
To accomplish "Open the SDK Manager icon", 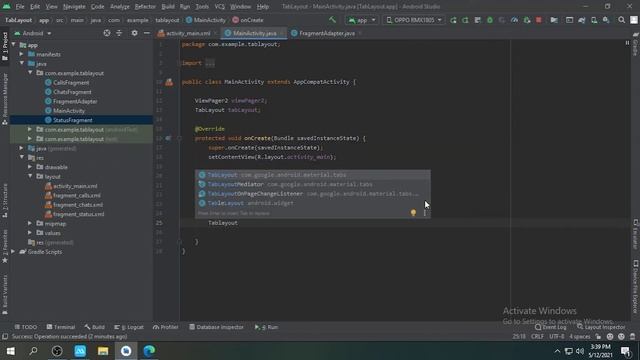I will [x=606, y=20].
